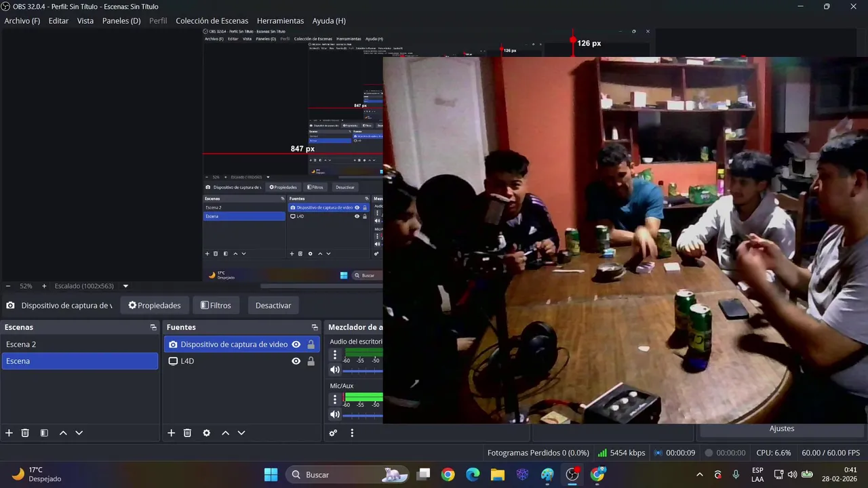
Task: Show hidden system tray icons chevron
Action: [x=700, y=474]
